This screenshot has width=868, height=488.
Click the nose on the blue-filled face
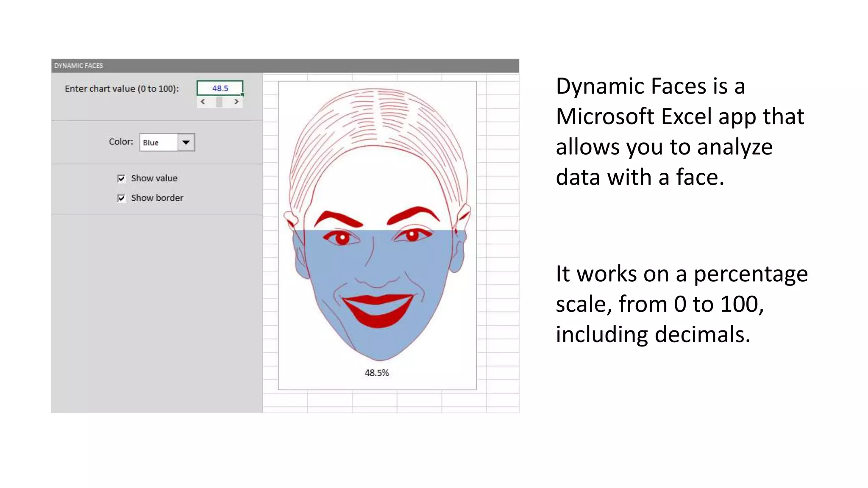pyautogui.click(x=373, y=271)
